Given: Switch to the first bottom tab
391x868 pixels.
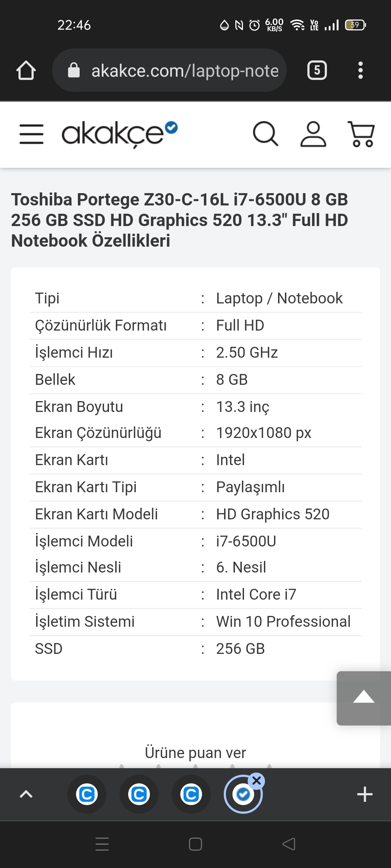Looking at the screenshot, I should coord(87,795).
